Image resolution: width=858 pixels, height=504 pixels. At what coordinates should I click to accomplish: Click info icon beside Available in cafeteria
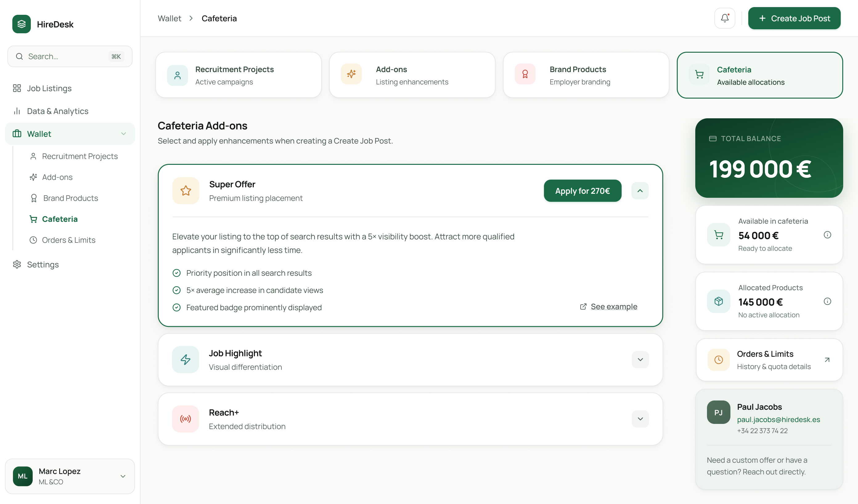pos(827,235)
